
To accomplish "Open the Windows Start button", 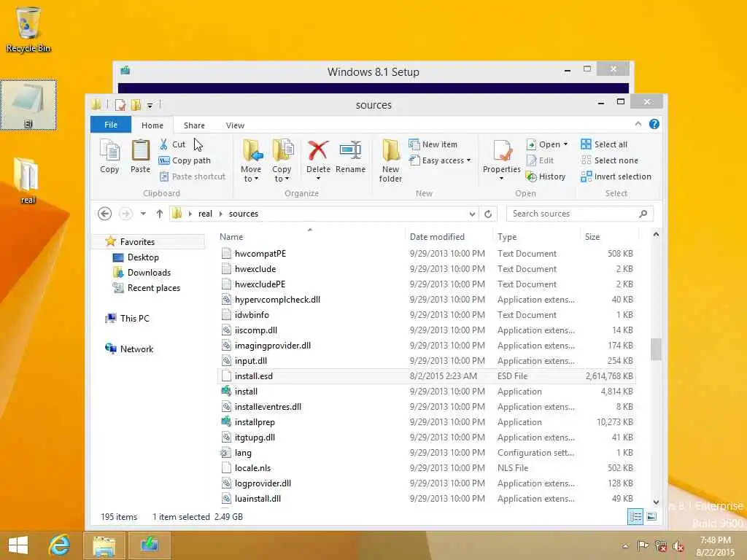I will click(18, 545).
